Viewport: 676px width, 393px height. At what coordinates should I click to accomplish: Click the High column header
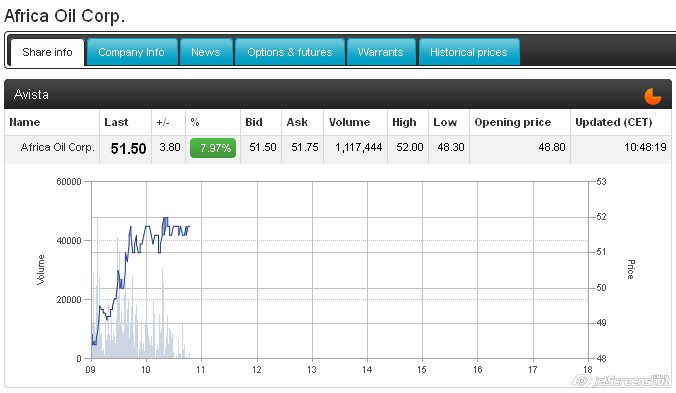pos(404,122)
